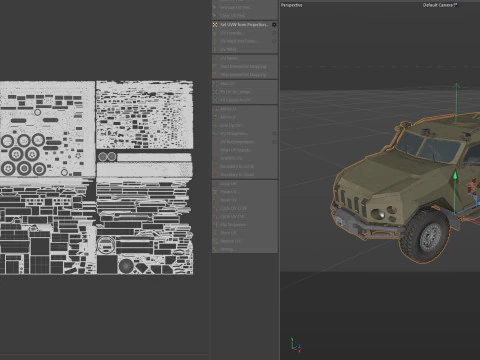The image size is (480, 360).
Task: Choose Boundary to Quad
Action: pos(245,174)
